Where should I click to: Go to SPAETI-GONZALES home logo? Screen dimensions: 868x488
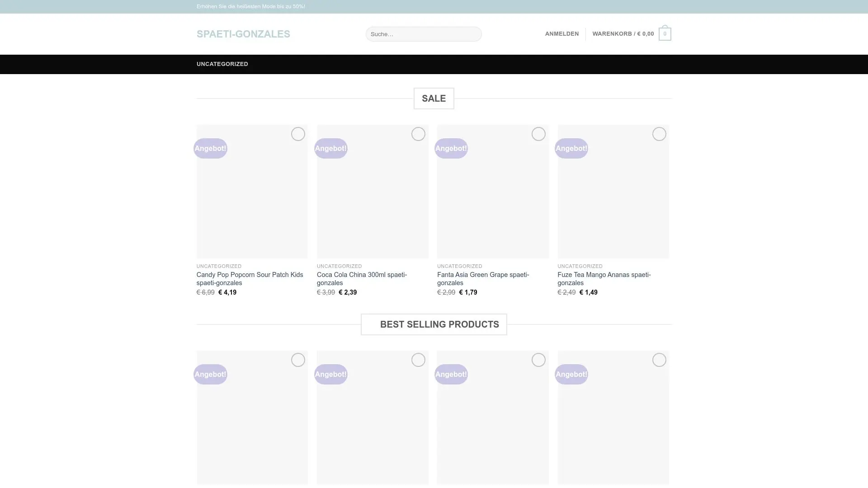243,34
